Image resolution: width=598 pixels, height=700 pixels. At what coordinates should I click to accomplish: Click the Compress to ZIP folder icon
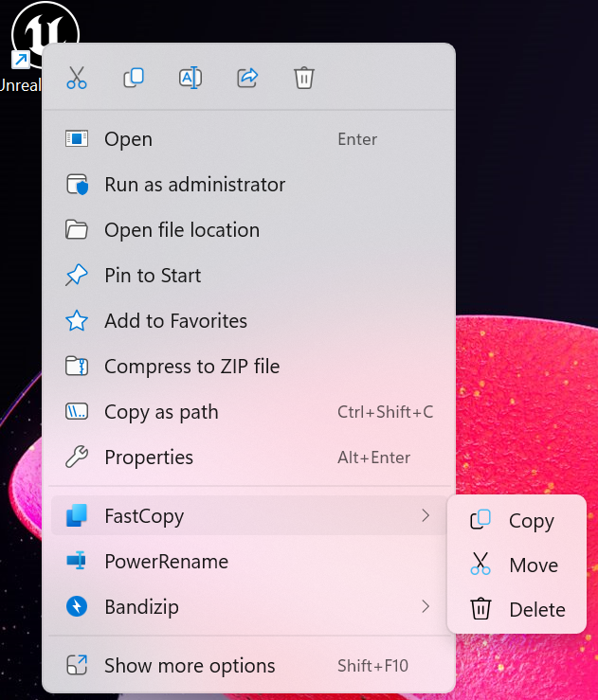click(x=77, y=366)
